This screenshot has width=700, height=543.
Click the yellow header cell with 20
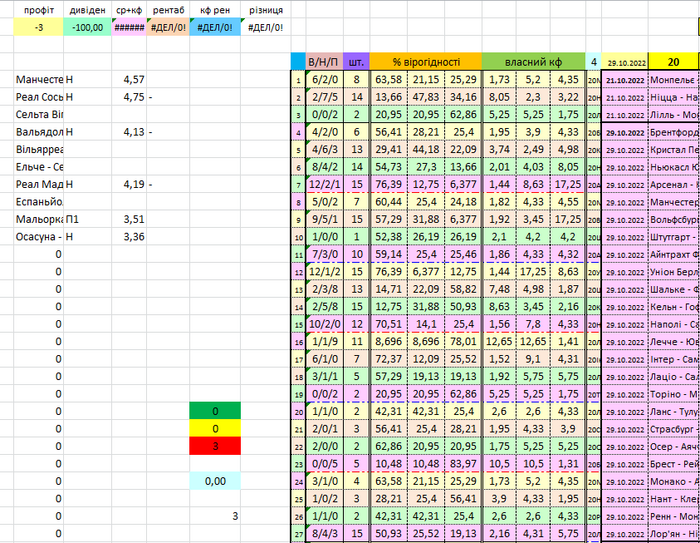pyautogui.click(x=673, y=62)
